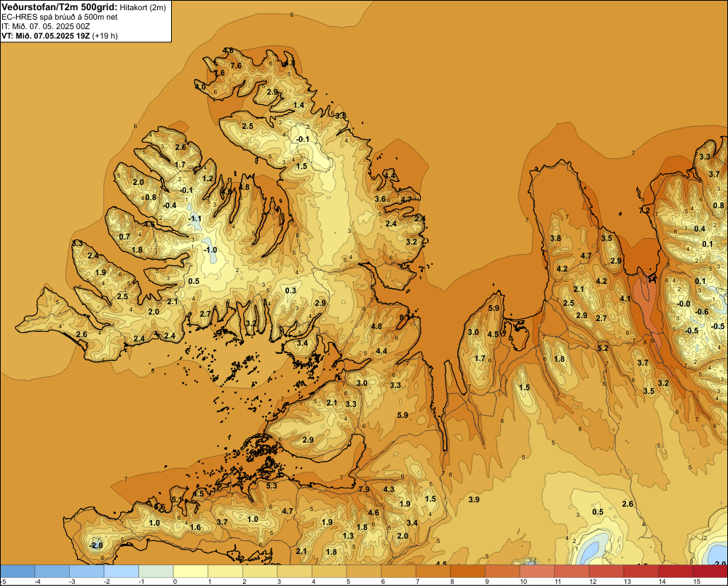Click the '7.9' temperature value
The width and height of the screenshot is (728, 586).
click(364, 489)
